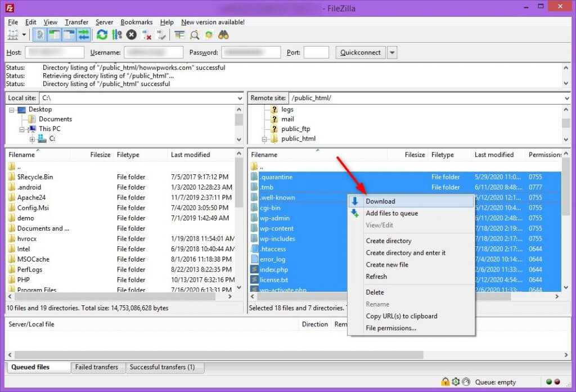Open the Quickconnect history dropdown
The image size is (576, 392).
pos(392,52)
